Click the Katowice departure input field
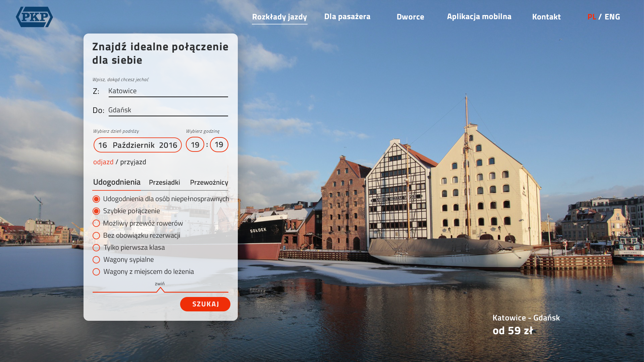 click(x=168, y=91)
